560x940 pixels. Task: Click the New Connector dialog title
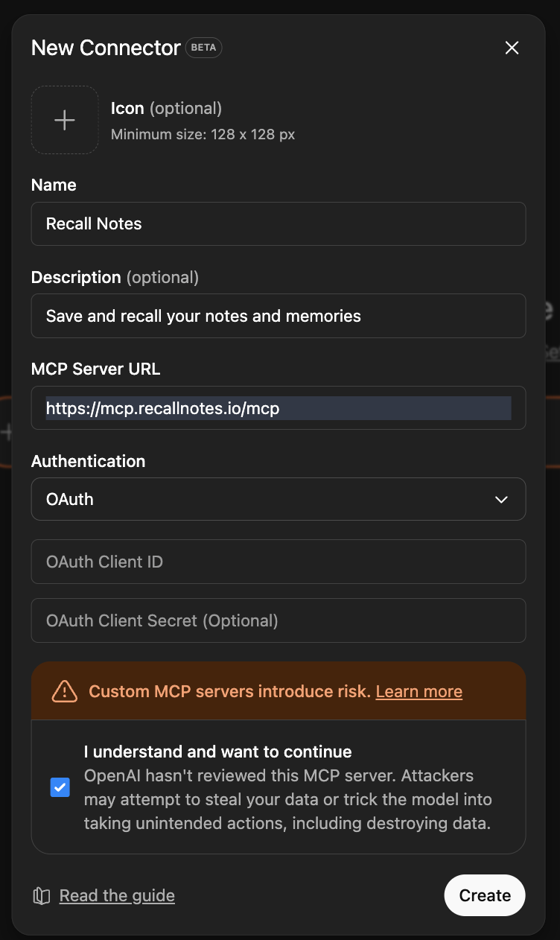coord(106,48)
